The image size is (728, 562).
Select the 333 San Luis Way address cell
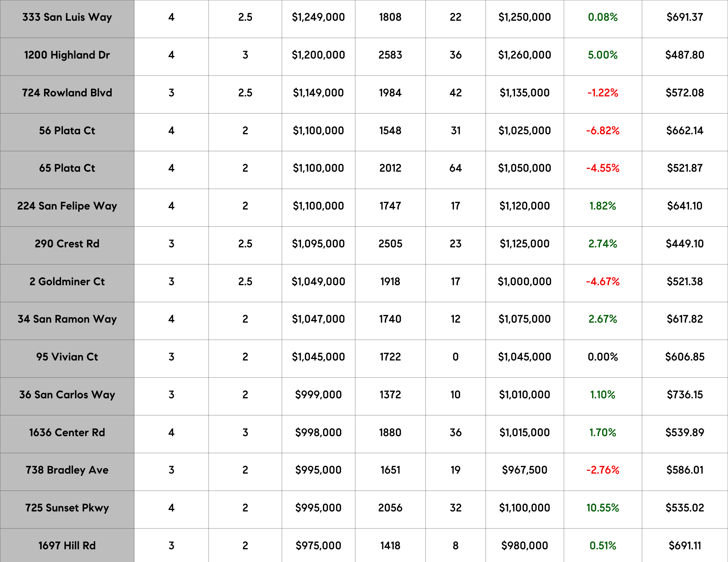pos(67,17)
